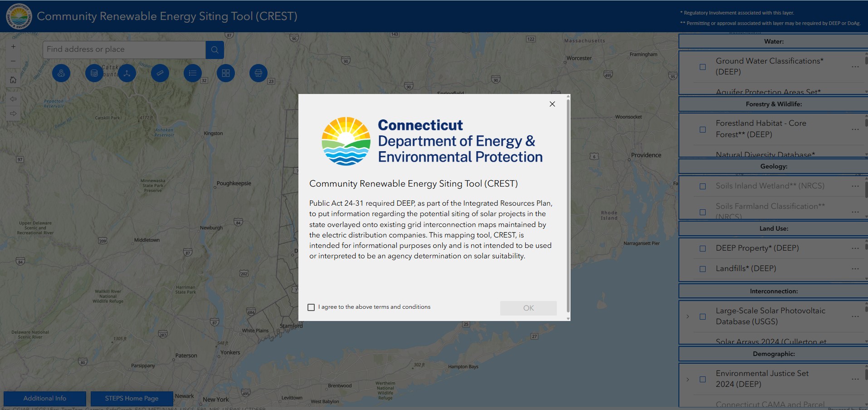Expand the Environmental Justice Set 2024 layer
This screenshot has width=868, height=410.
[688, 379]
